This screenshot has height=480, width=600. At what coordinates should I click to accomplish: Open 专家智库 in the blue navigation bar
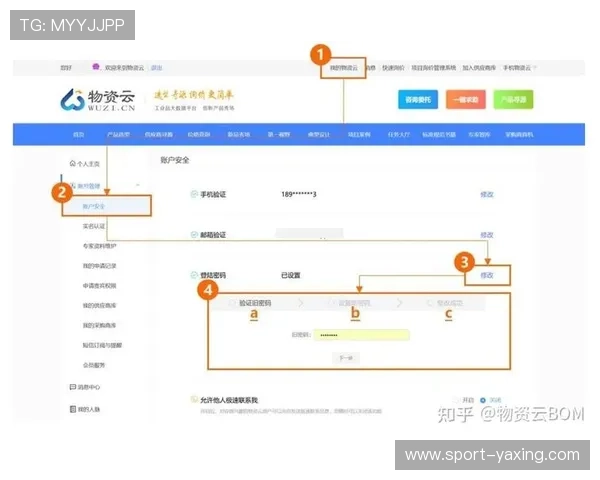(479, 134)
